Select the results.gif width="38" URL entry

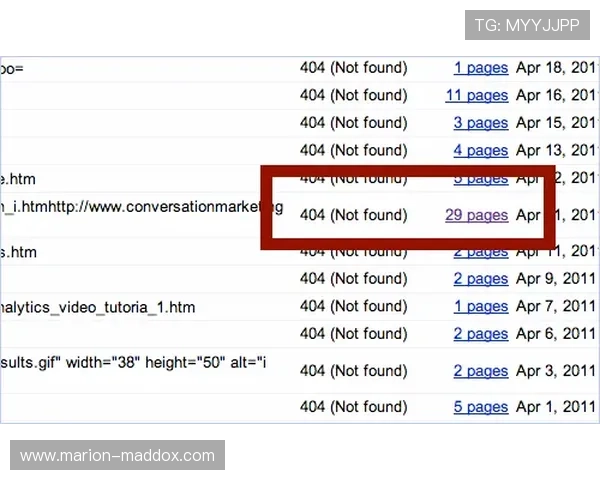point(132,363)
